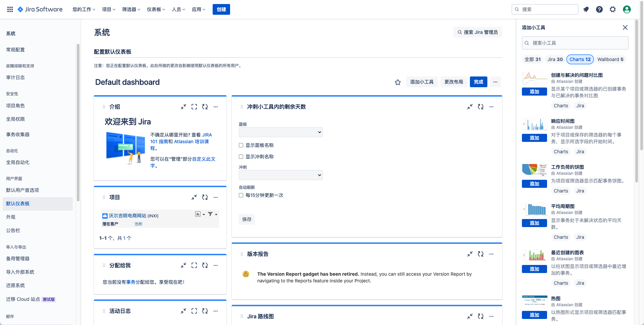
Task: Maximize the 活动日志 gadget
Action: click(x=194, y=311)
